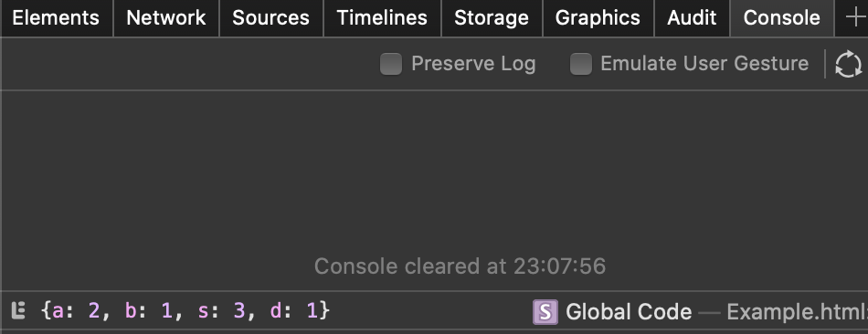Switch to the Audit tab
This screenshot has height=334, width=868.
(x=692, y=18)
